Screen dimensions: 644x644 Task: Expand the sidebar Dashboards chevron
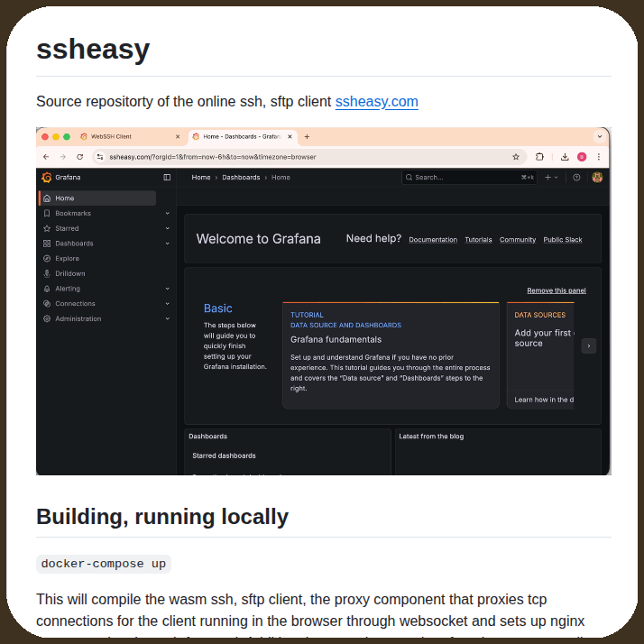coord(167,244)
